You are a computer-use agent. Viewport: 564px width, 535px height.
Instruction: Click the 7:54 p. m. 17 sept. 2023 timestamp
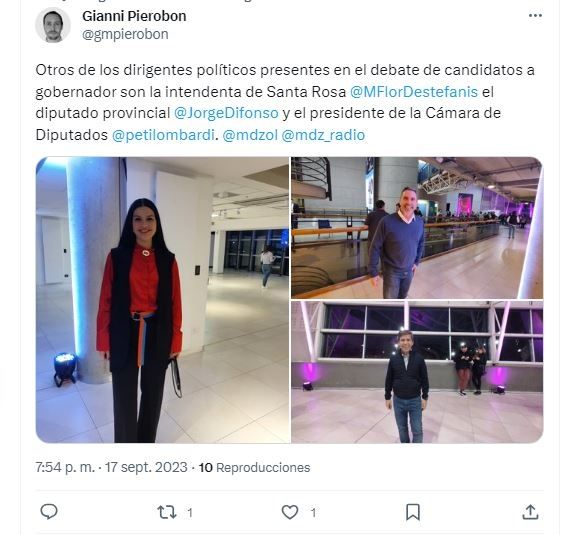click(x=112, y=467)
